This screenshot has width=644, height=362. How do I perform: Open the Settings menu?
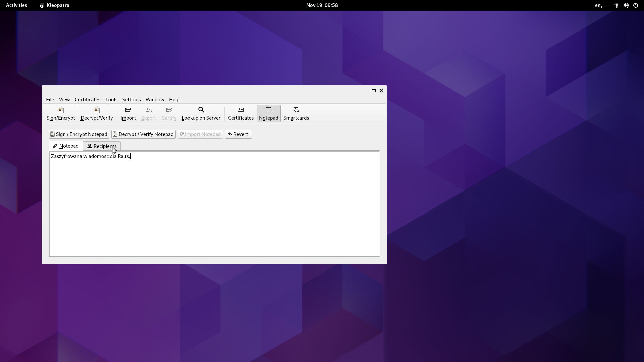point(131,100)
